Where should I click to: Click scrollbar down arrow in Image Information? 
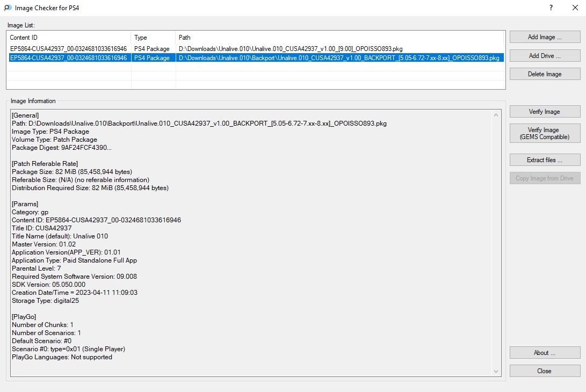(496, 371)
